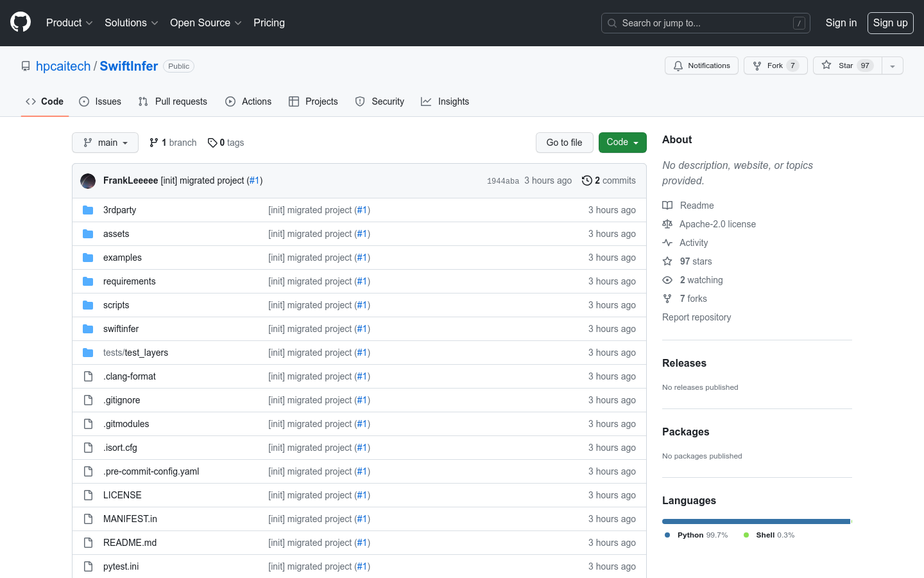
Task: Open commit hash 1944aba
Action: tap(503, 181)
